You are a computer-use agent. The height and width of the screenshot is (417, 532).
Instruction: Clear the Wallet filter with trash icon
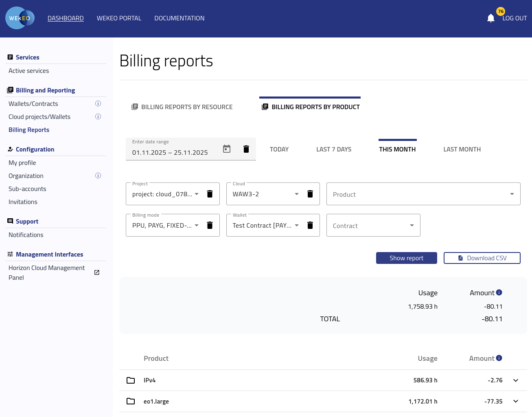310,225
